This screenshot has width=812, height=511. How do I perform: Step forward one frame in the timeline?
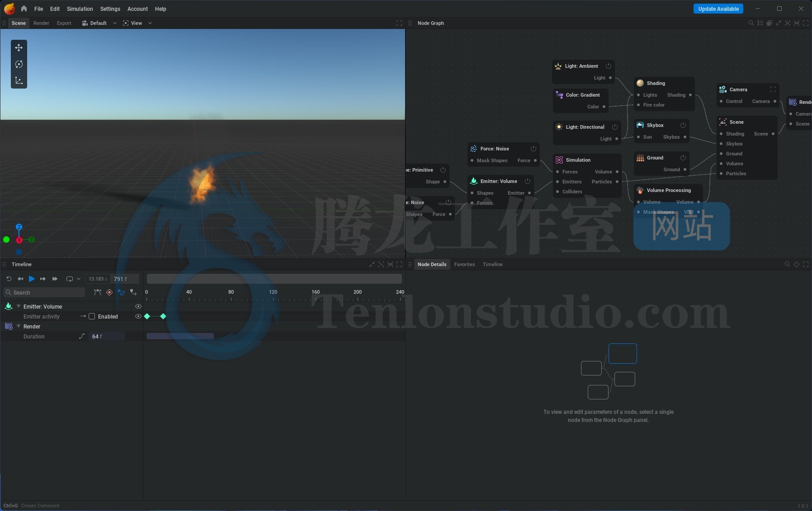(x=43, y=279)
